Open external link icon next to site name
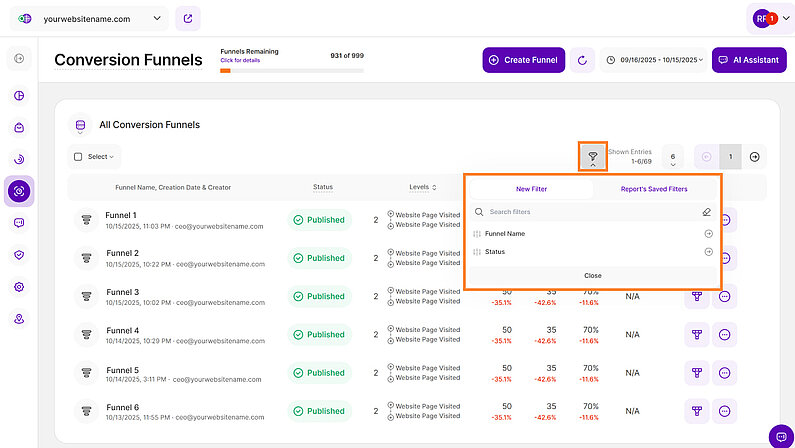The height and width of the screenshot is (448, 795). 187,19
